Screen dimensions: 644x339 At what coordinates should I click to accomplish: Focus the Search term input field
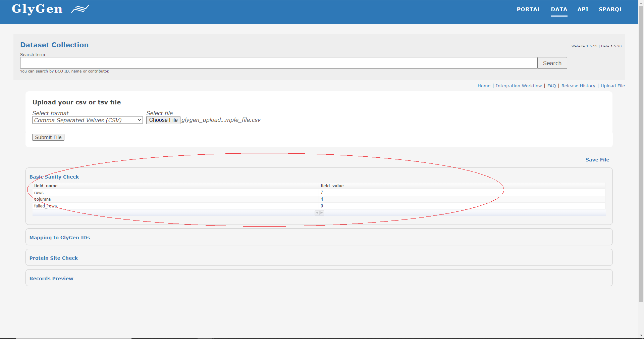coord(278,63)
